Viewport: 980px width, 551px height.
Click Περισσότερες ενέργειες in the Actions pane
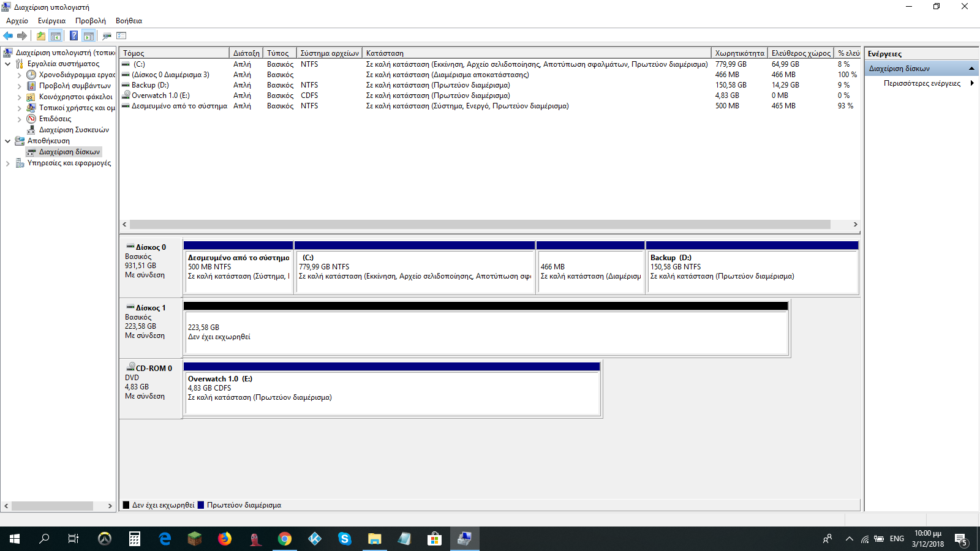tap(922, 83)
